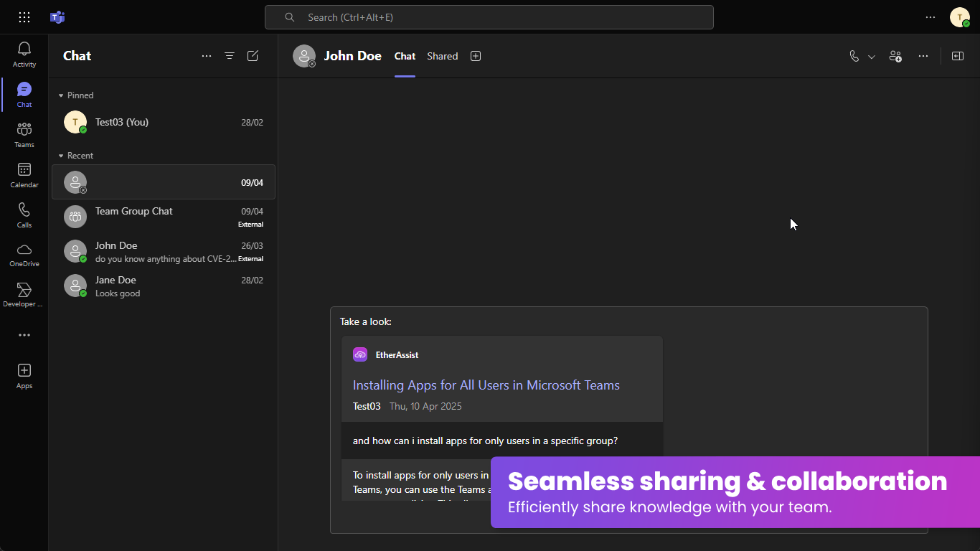Open more chat options in the header
The width and height of the screenshot is (980, 551).
923,56
